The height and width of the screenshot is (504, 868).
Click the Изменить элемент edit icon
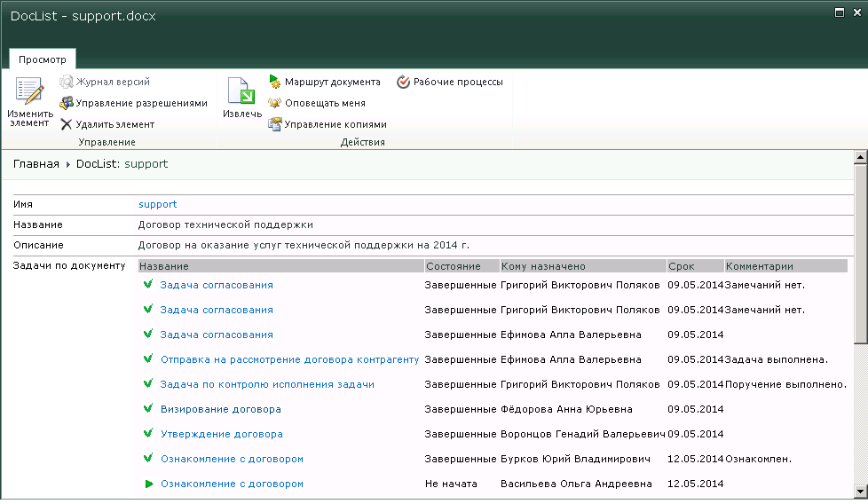(29, 91)
